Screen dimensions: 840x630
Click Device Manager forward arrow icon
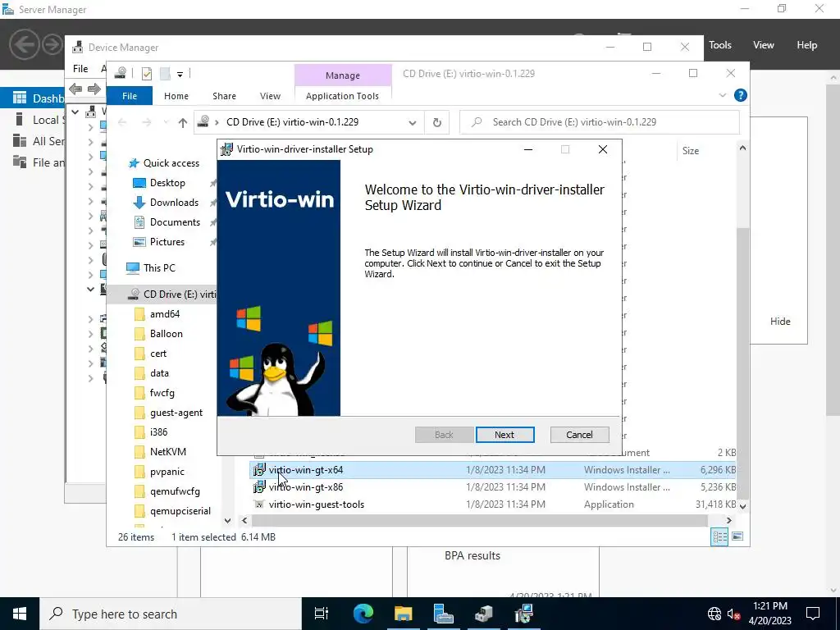click(94, 89)
